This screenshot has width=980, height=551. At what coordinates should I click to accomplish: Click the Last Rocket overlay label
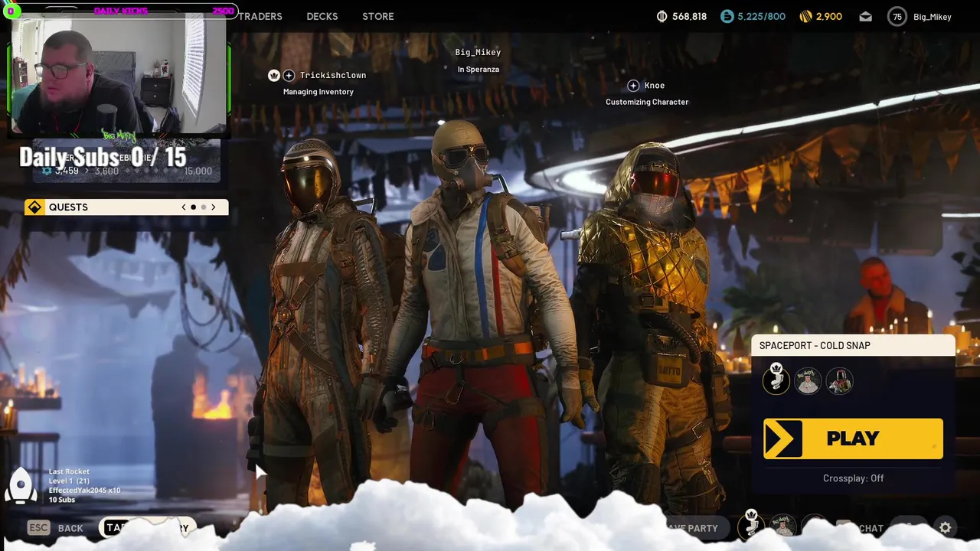tap(69, 472)
